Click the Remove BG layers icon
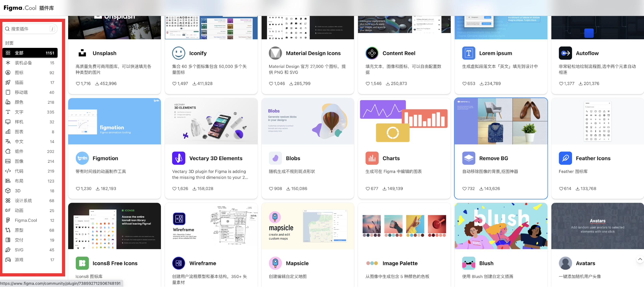The height and width of the screenshot is (292, 644). pyautogui.click(x=468, y=158)
